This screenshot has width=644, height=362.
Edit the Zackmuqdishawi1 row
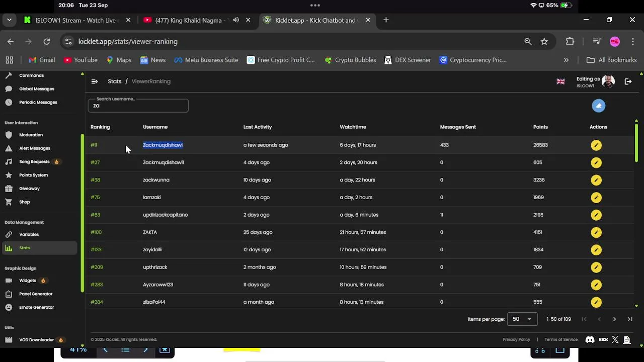pos(596,162)
